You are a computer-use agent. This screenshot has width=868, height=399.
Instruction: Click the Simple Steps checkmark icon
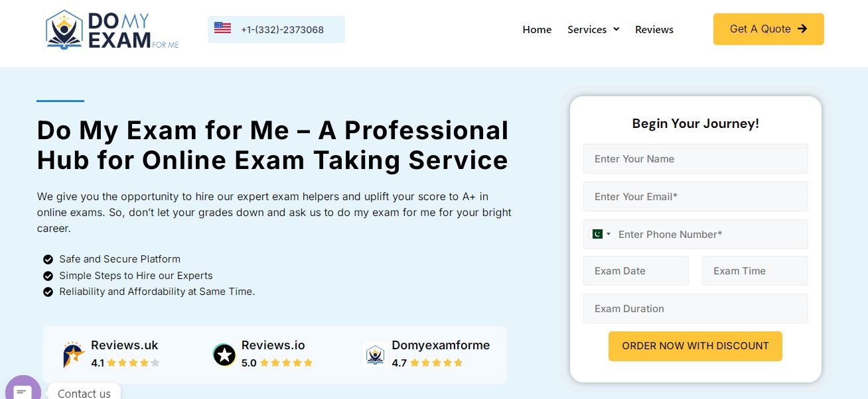coord(48,276)
